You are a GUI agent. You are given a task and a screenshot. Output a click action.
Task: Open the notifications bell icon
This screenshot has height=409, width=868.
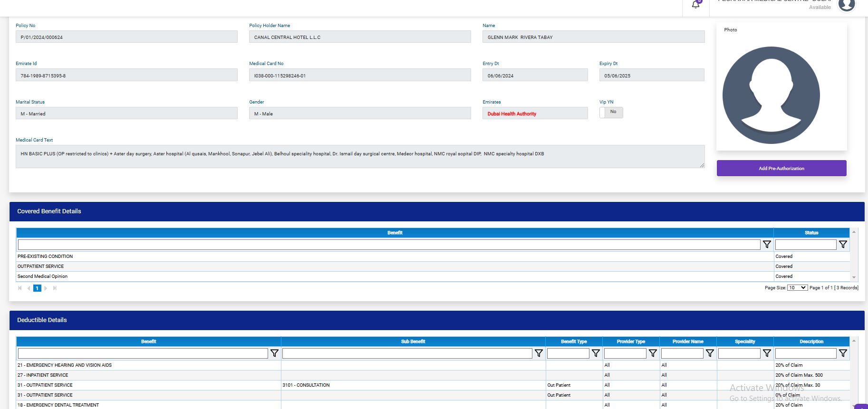click(695, 5)
